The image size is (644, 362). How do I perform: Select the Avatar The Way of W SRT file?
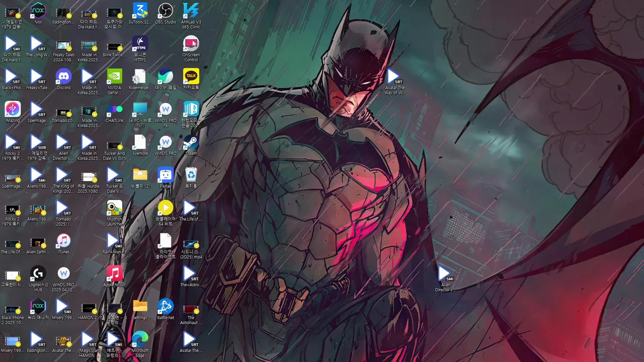tap(394, 81)
